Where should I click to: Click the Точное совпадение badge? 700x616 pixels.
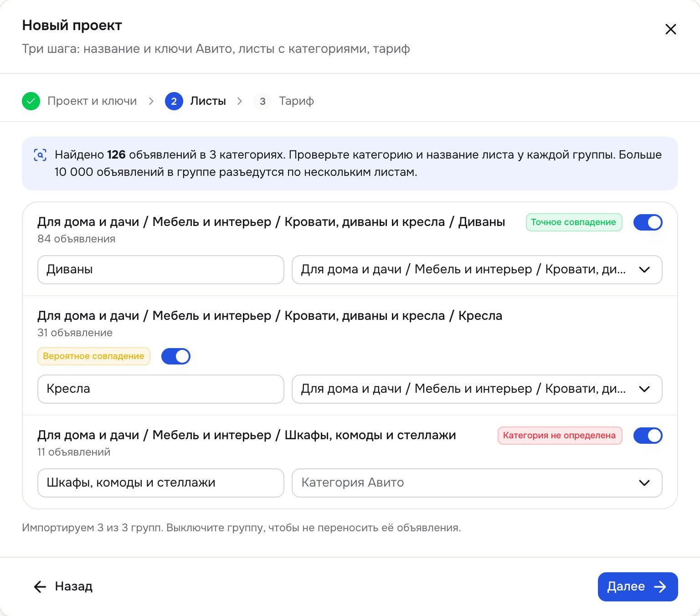click(574, 222)
